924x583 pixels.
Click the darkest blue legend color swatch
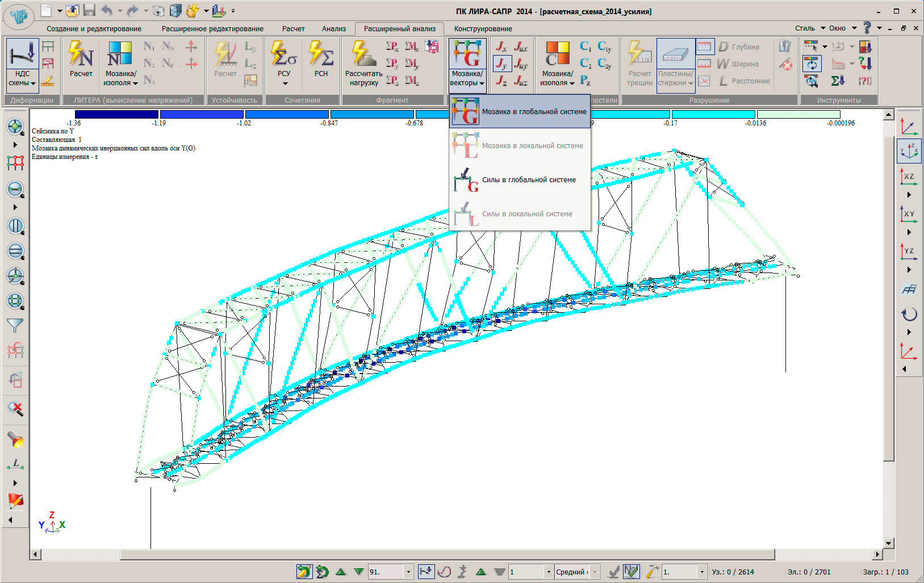click(116, 115)
